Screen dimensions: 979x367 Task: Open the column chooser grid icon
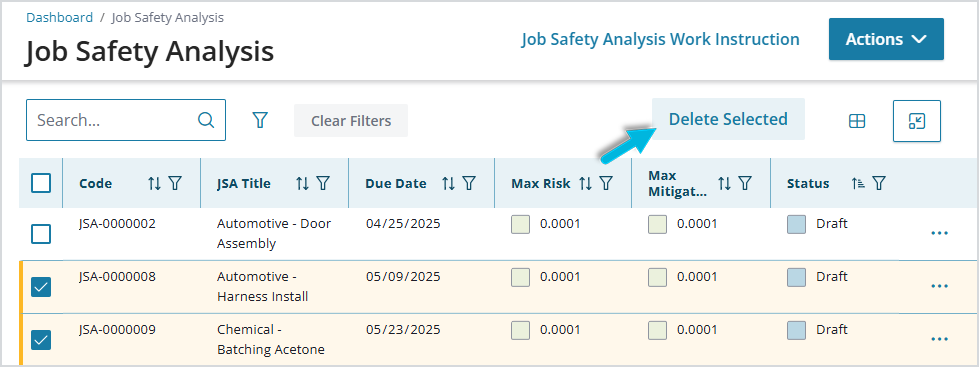857,121
